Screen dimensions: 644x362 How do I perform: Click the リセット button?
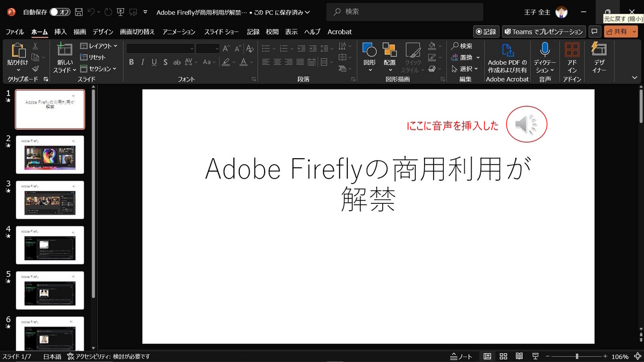[93, 57]
